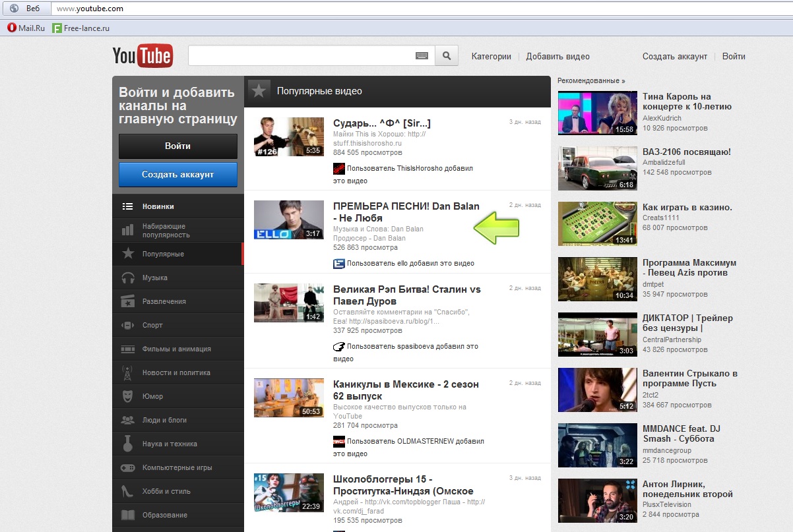The image size is (793, 532).
Task: Click the CentralPartnership channel name
Action: (x=672, y=340)
